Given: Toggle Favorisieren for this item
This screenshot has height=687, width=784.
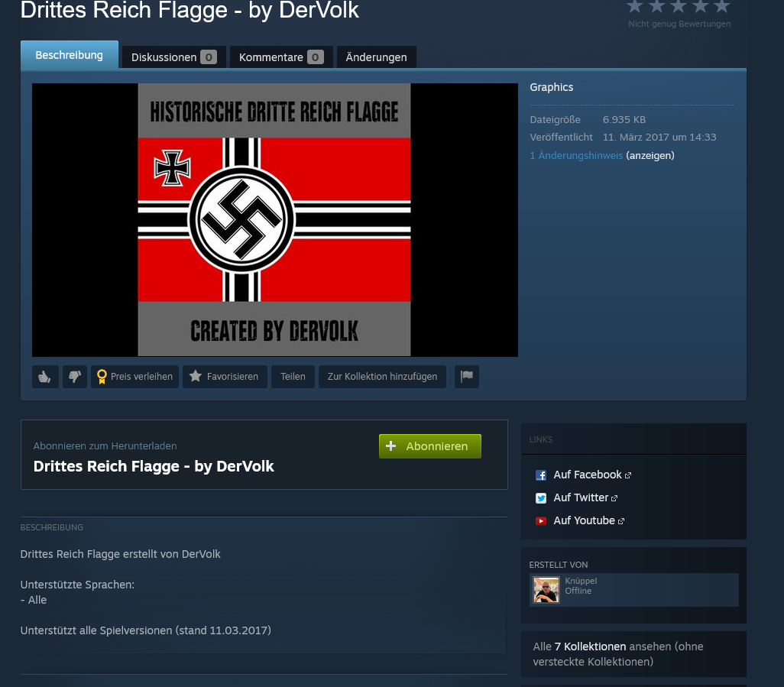Looking at the screenshot, I should pos(225,377).
